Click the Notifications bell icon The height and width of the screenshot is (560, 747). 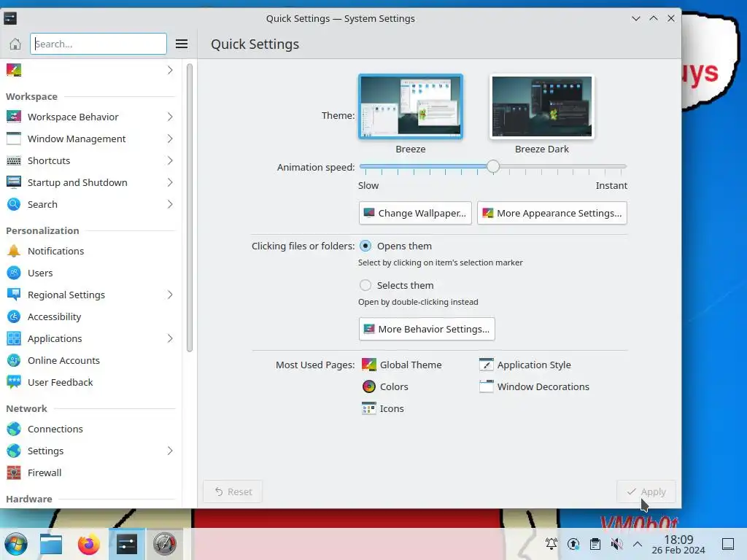(x=14, y=251)
